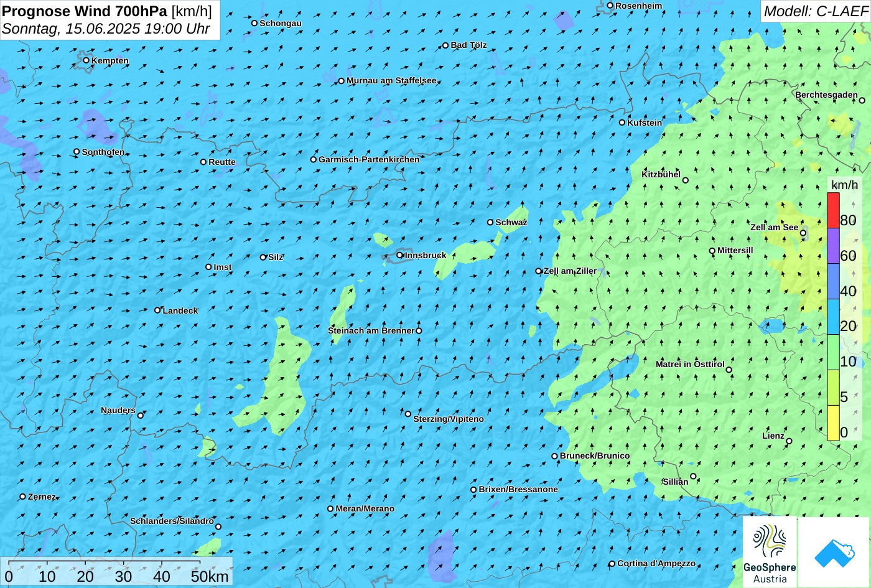Click the Rosenheim city marker
Screen dimensions: 871x588
610,6
